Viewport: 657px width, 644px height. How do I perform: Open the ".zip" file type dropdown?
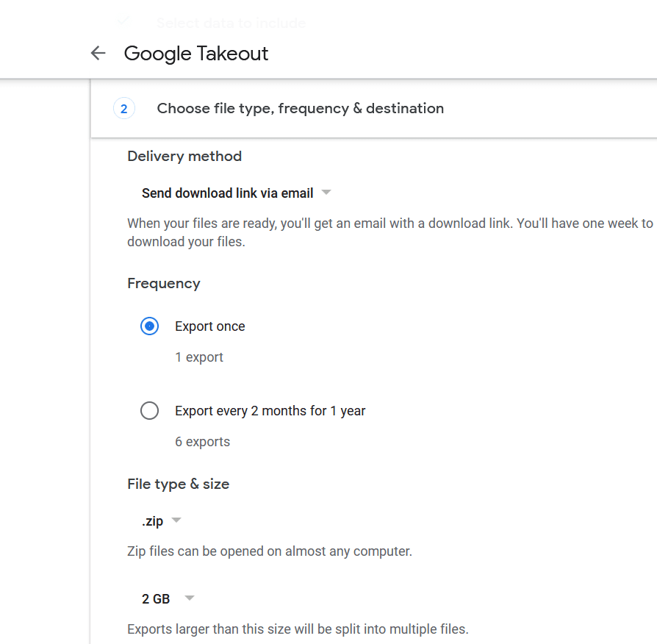coord(159,520)
